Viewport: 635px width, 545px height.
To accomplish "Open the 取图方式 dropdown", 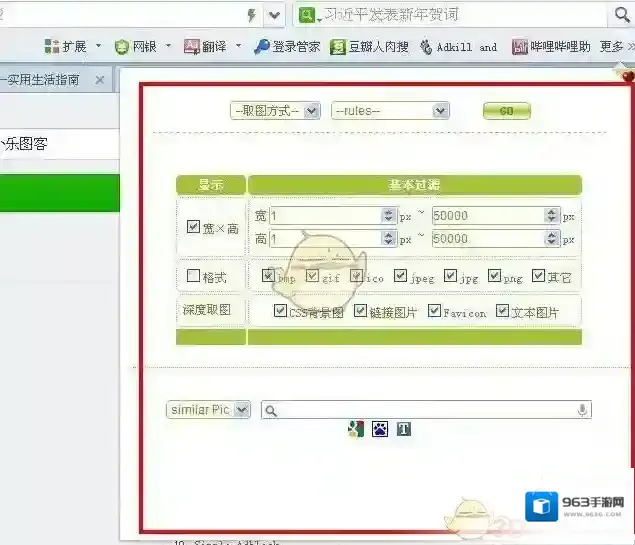I will tap(275, 111).
